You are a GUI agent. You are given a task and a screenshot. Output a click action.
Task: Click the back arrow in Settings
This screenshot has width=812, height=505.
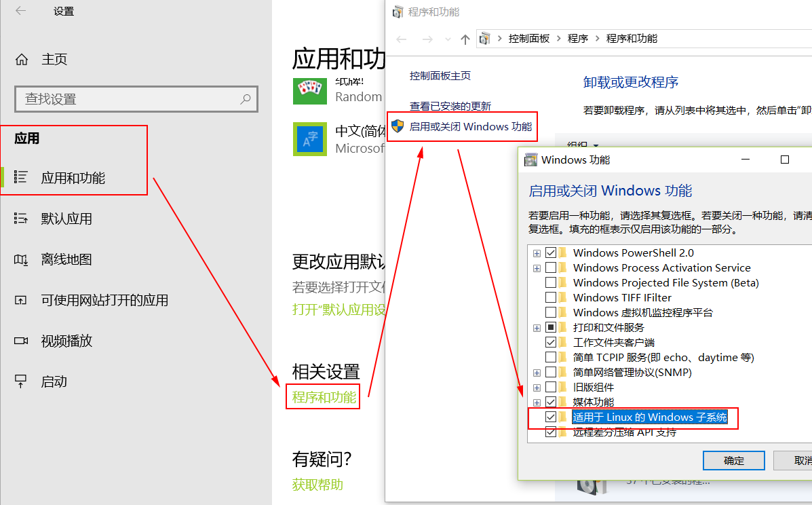coord(21,11)
